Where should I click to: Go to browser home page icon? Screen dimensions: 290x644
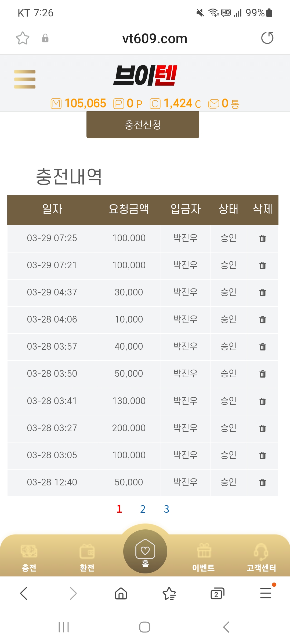pyautogui.click(x=121, y=594)
